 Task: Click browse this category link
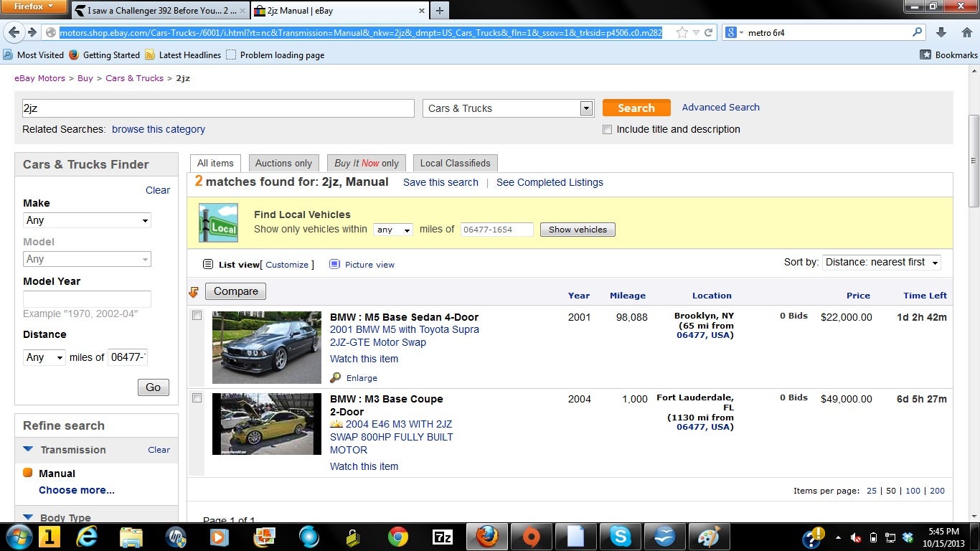point(159,129)
